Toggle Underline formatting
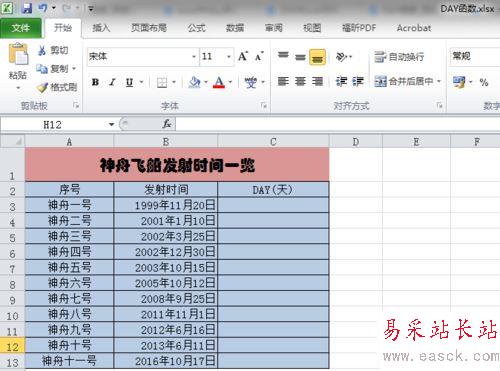The image size is (500, 371). tap(129, 82)
